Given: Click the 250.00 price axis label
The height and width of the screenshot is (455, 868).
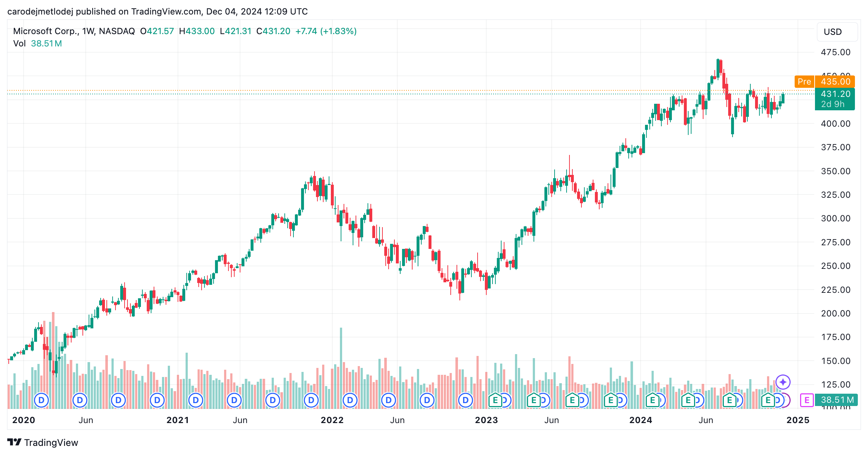Looking at the screenshot, I should tap(836, 266).
